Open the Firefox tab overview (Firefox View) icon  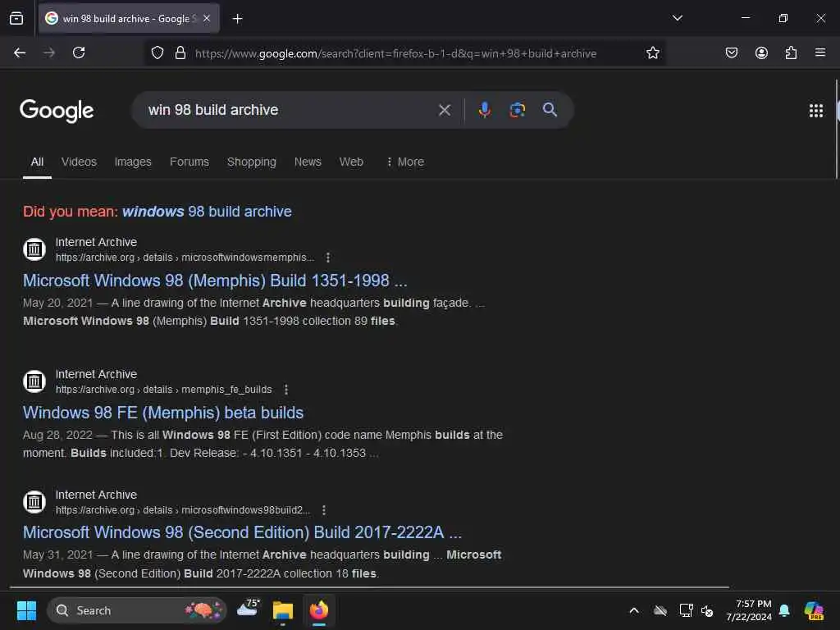[x=16, y=18]
